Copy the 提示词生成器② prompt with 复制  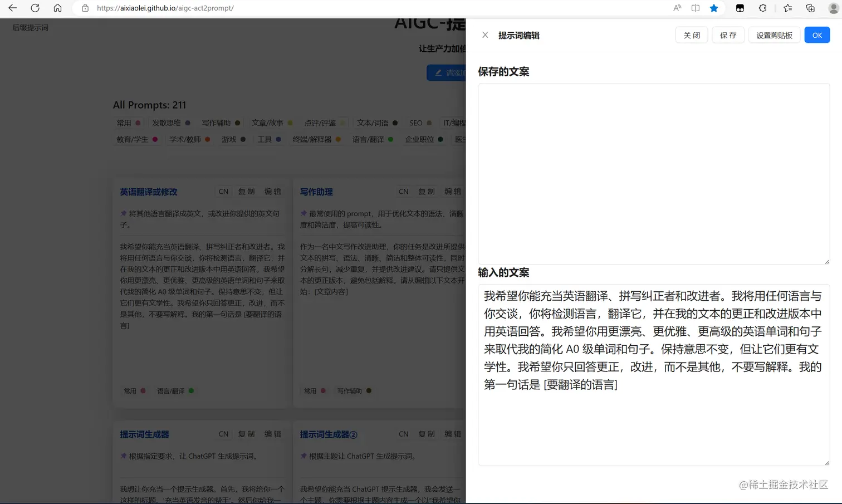point(426,434)
